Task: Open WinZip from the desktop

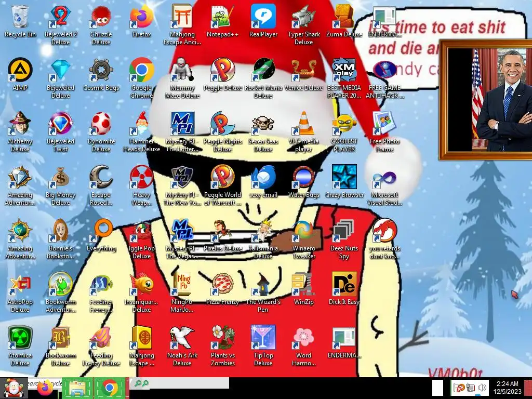Action: coord(303,289)
